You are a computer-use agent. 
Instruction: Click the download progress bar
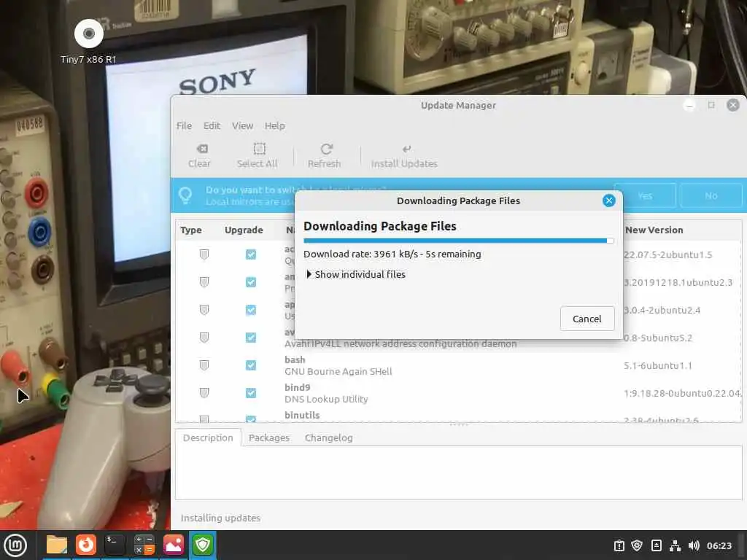tap(458, 241)
